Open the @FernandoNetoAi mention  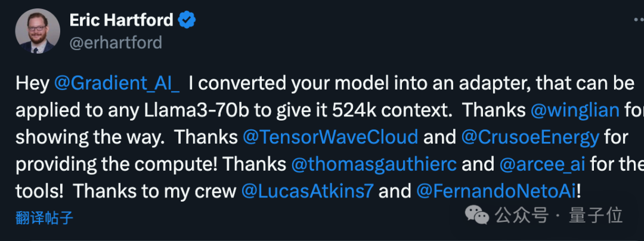click(496, 191)
